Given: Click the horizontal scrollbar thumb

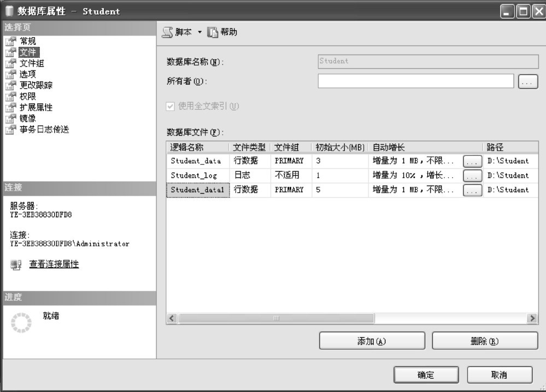Looking at the screenshot, I should pyautogui.click(x=276, y=318).
